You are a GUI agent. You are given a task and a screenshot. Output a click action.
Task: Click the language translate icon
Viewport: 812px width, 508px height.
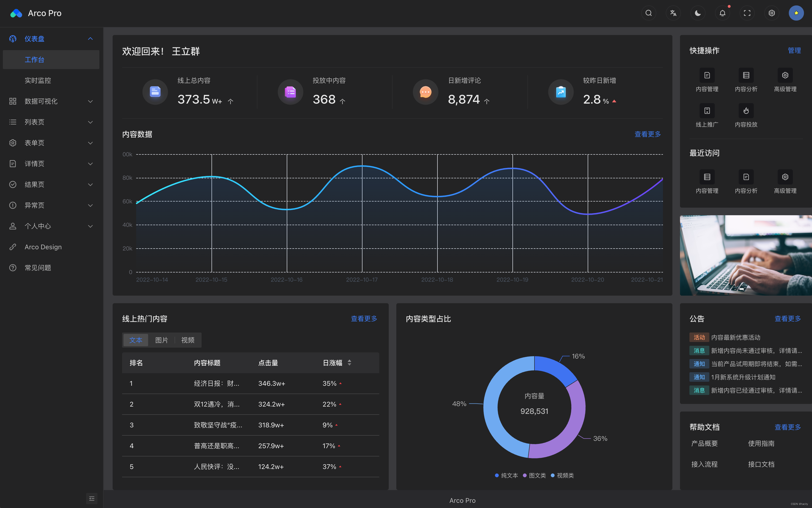[x=673, y=13]
